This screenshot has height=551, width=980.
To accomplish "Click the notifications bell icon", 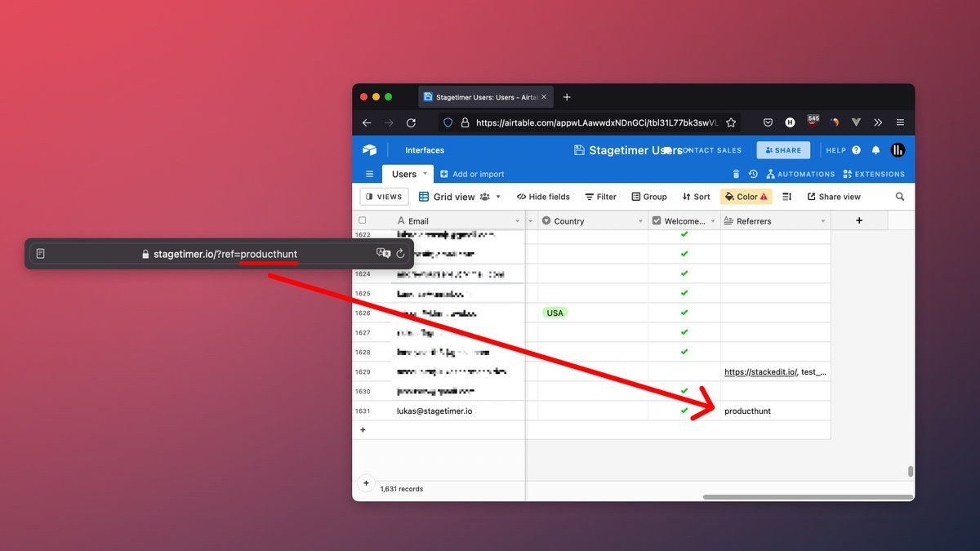I will click(875, 150).
